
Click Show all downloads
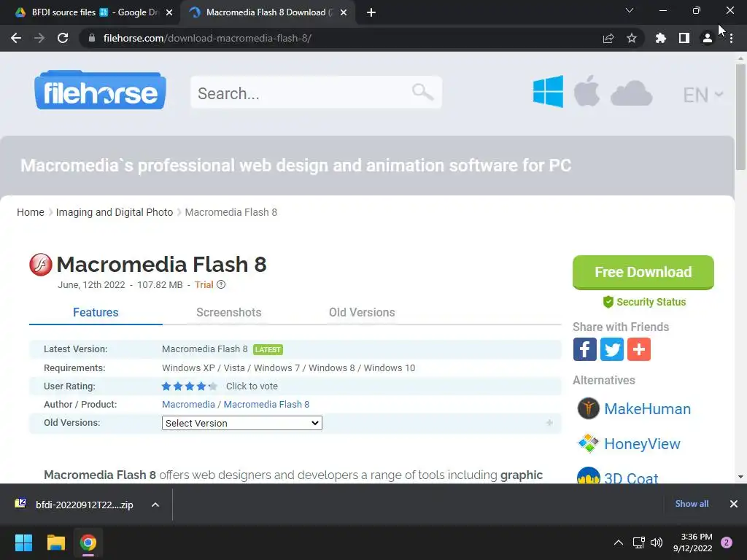click(x=692, y=504)
